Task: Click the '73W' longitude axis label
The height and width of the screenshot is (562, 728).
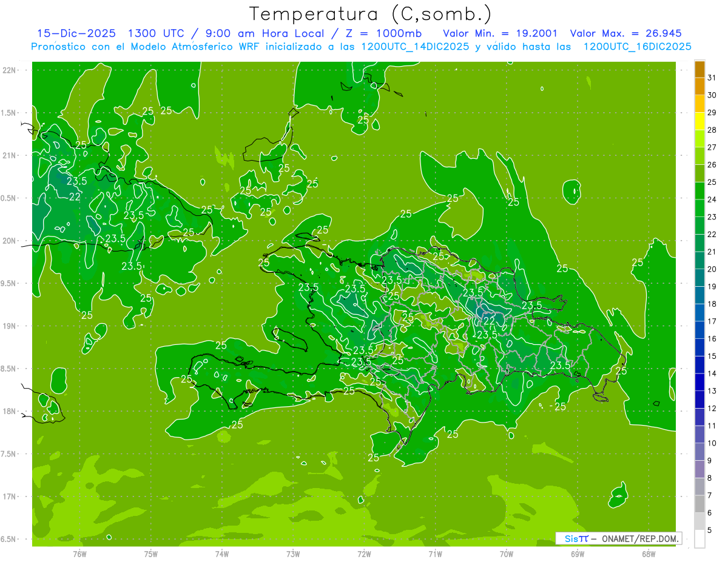Action: [293, 554]
